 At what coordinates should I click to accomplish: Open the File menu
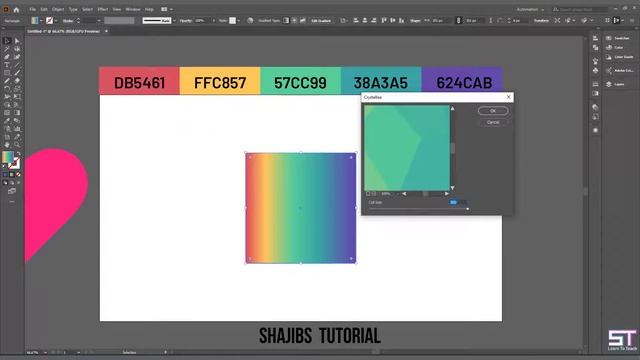(32, 9)
